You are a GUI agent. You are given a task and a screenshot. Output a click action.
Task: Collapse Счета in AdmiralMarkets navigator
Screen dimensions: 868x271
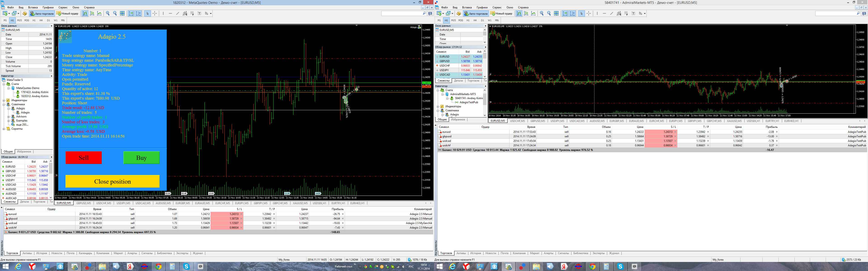click(438, 90)
